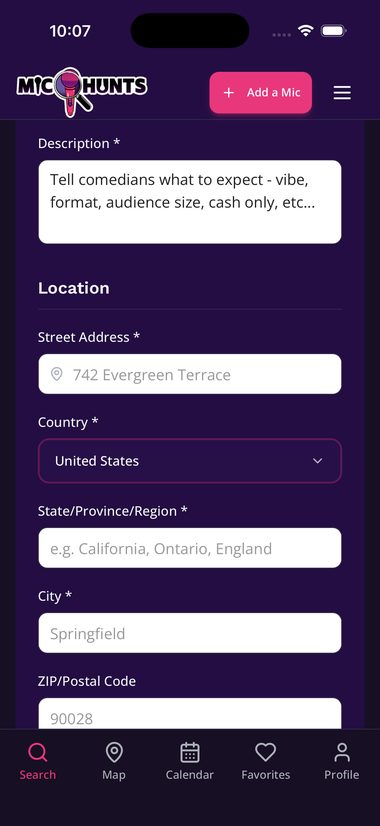The width and height of the screenshot is (380, 826).
Task: Switch to the Favorites tab label
Action: coord(266,775)
